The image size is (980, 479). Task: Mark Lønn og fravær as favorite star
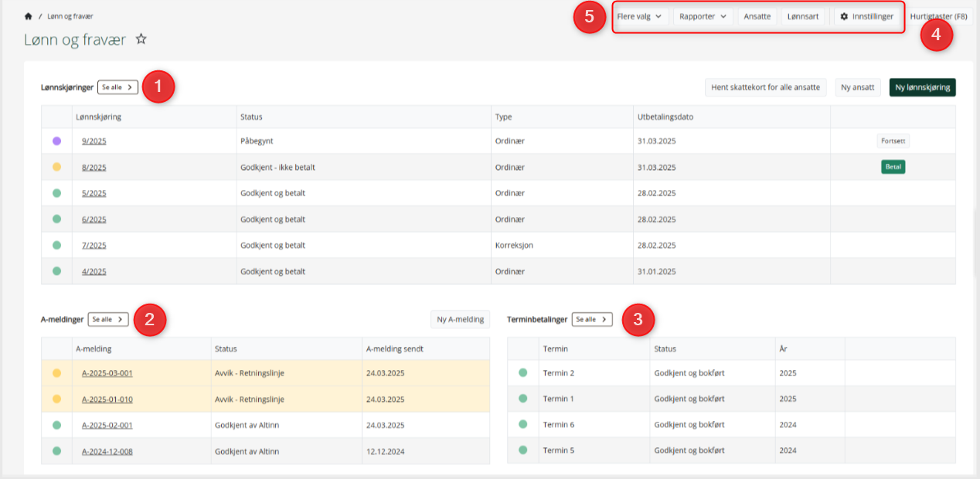(x=141, y=39)
